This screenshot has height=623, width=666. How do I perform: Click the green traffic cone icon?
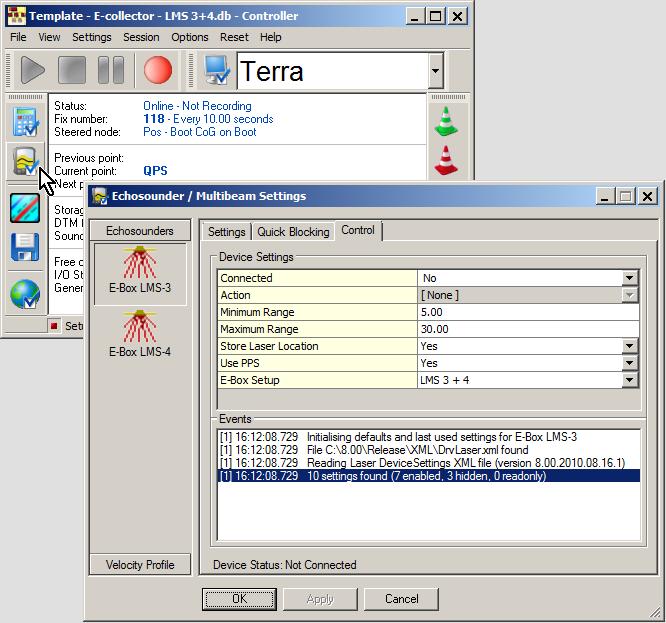[445, 120]
